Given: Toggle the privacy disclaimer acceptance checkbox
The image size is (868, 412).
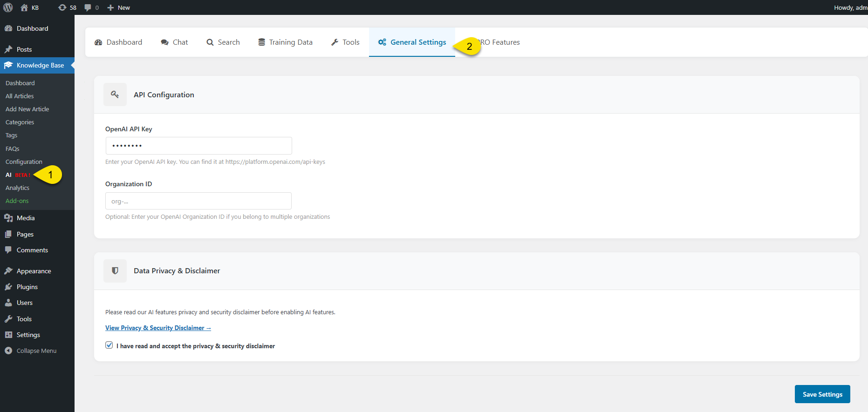Looking at the screenshot, I should click(x=109, y=345).
